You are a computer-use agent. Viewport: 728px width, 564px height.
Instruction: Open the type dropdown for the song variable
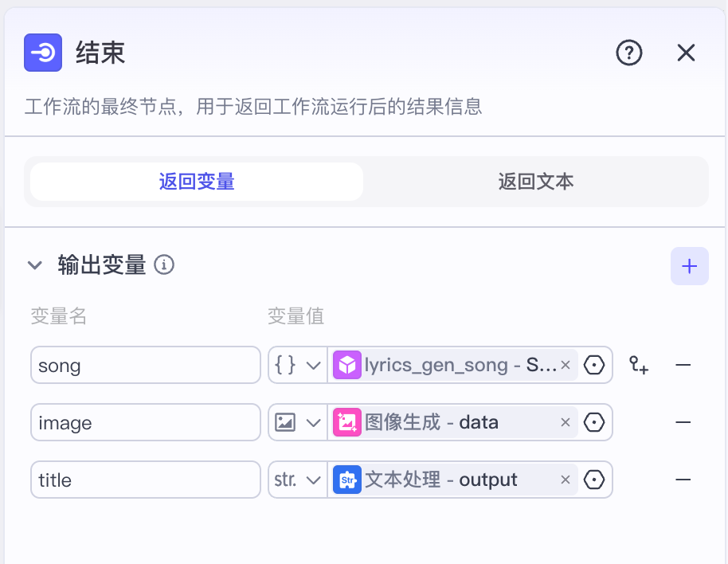[311, 365]
